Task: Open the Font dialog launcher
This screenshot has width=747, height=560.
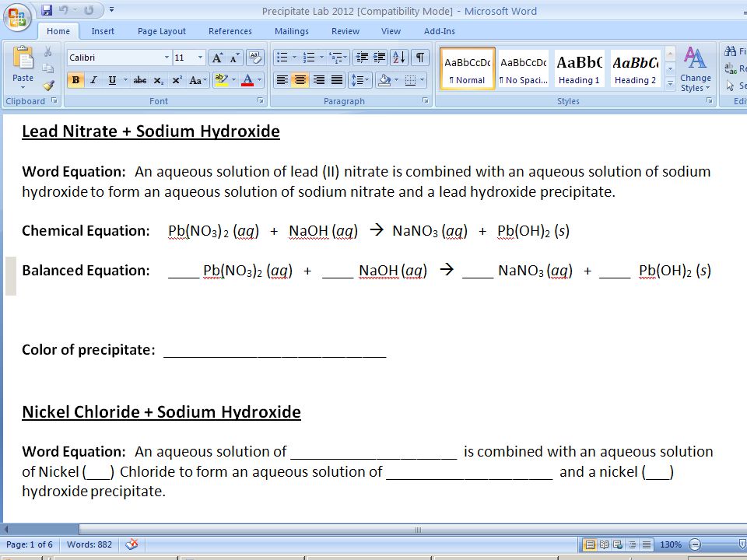Action: 260,100
